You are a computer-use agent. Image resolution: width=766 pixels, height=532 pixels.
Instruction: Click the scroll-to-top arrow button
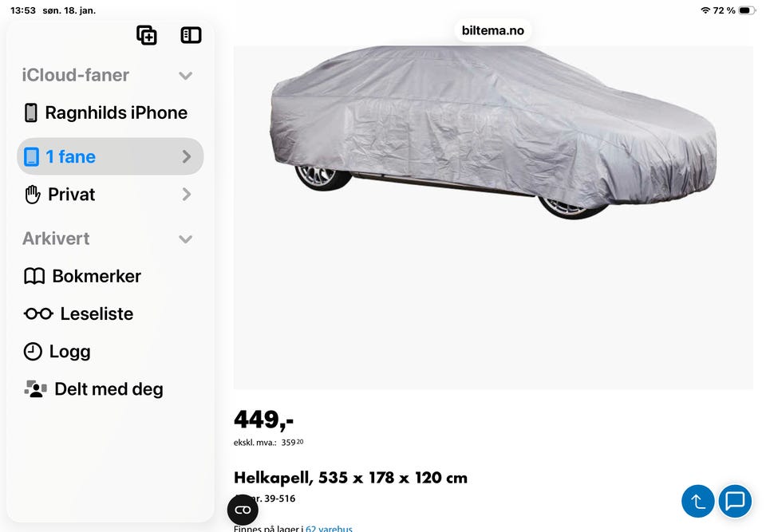tap(697, 501)
